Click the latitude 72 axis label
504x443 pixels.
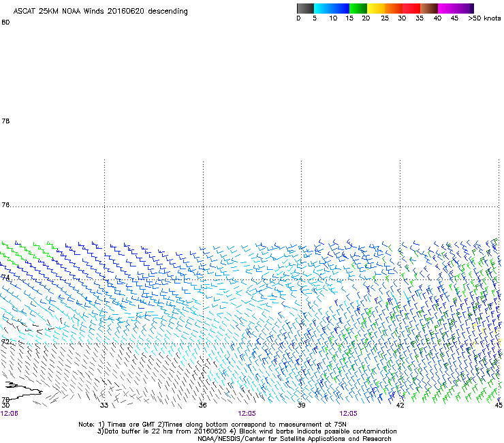pyautogui.click(x=5, y=341)
